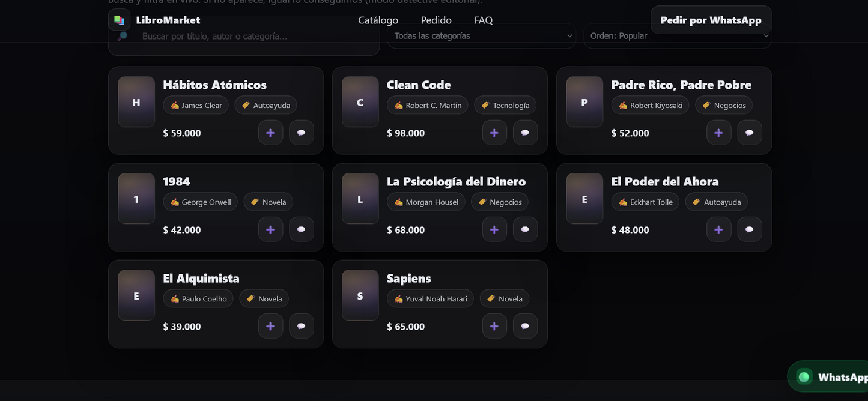Add Padre Rico, Padre Pobre with plus
Viewport: 868px width, 401px height.
(718, 133)
